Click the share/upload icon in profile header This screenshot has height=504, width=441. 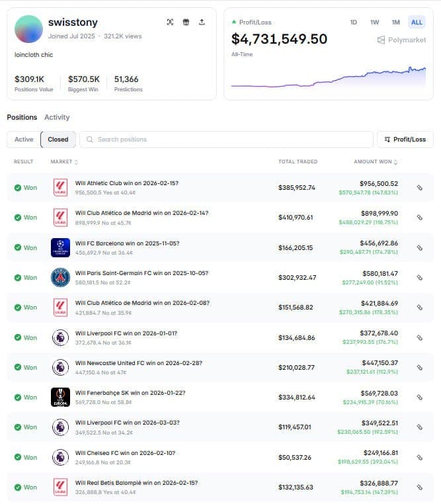(x=202, y=22)
